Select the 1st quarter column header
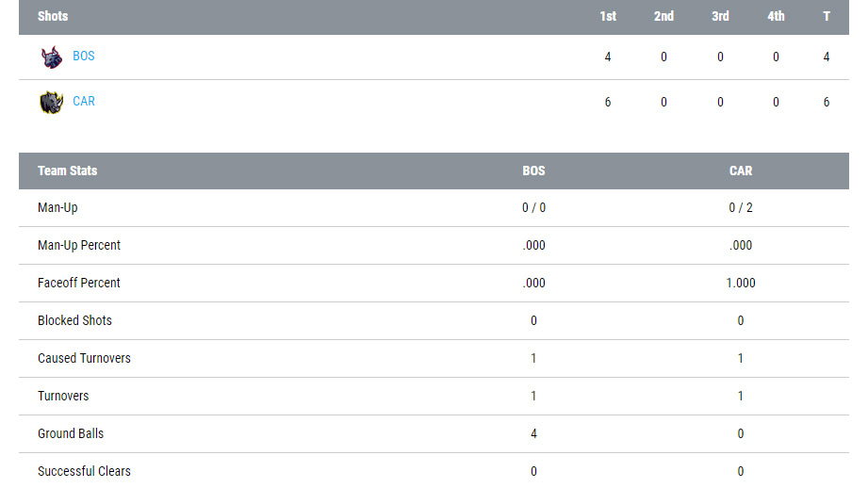 pos(608,16)
